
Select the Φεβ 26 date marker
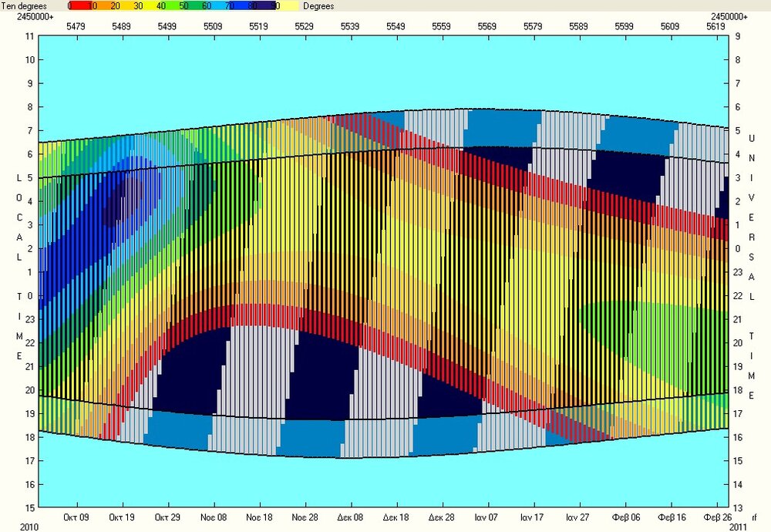coord(715,517)
